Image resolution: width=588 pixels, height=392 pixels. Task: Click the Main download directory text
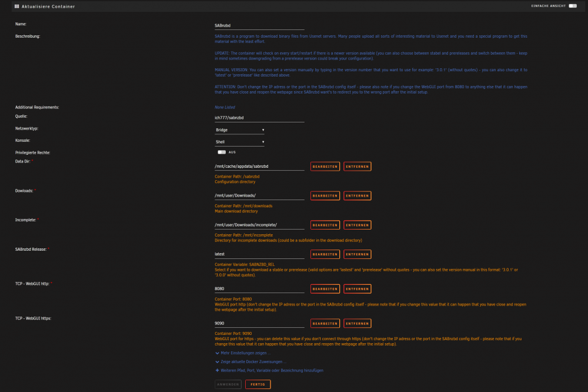pyautogui.click(x=236, y=211)
